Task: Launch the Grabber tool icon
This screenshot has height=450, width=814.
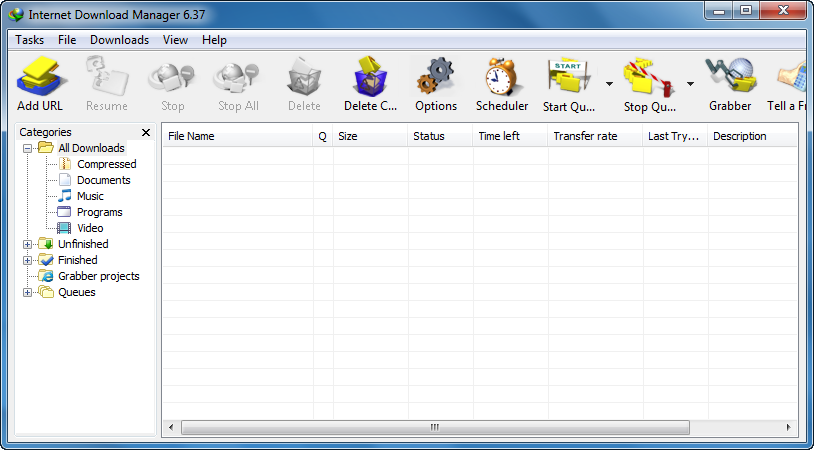Action: point(730,77)
